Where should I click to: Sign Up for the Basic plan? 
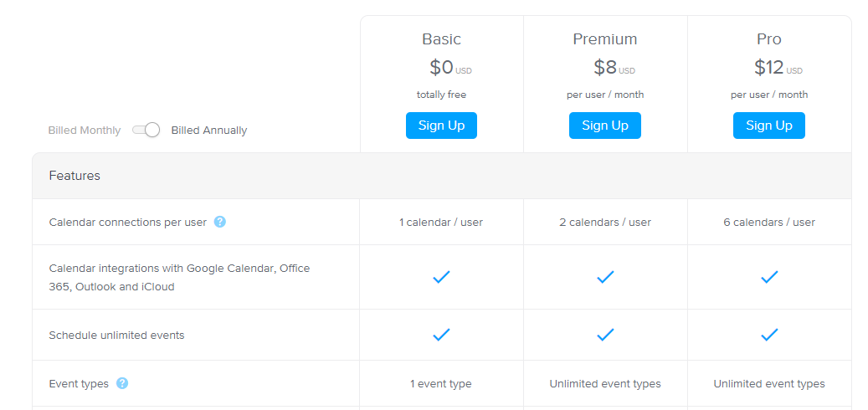(x=441, y=126)
